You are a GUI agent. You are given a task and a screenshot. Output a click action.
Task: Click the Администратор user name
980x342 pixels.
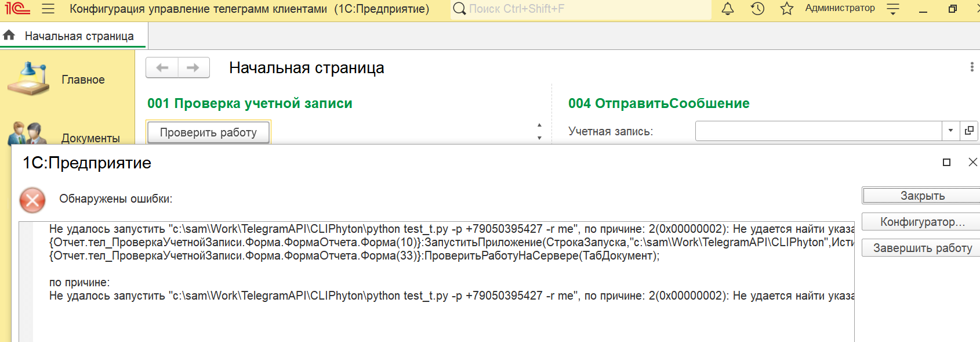840,8
